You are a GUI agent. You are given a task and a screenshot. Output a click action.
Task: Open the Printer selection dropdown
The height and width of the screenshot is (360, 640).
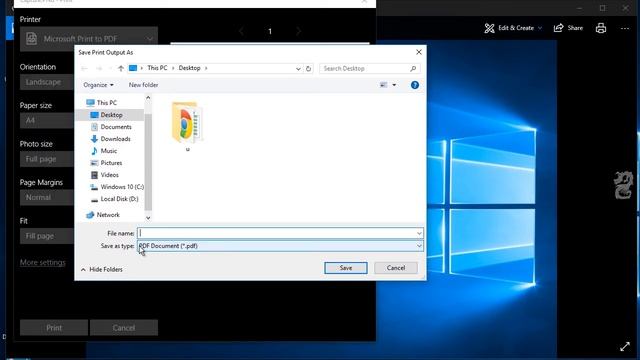point(89,39)
